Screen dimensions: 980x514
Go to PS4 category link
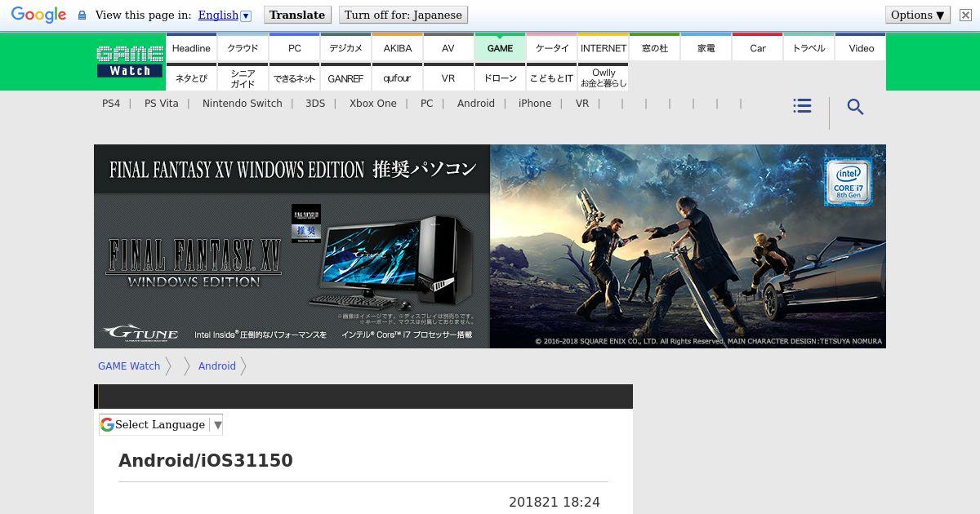(111, 104)
